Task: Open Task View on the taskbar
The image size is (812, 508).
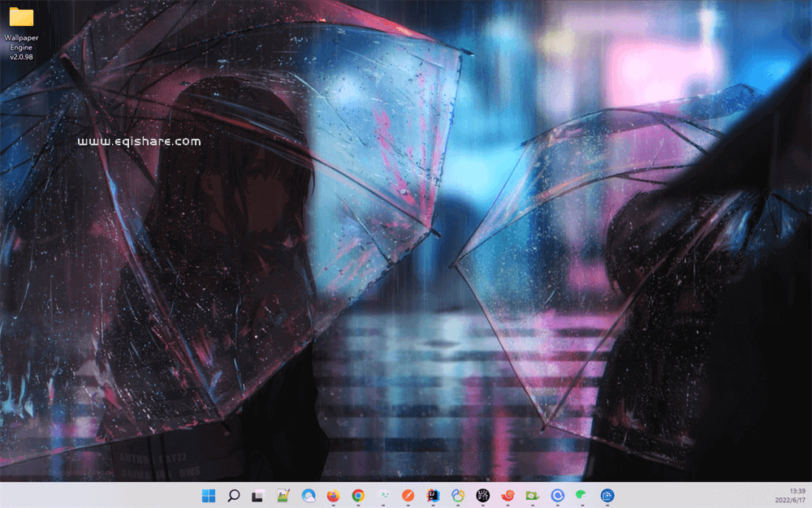Action: pyautogui.click(x=258, y=496)
